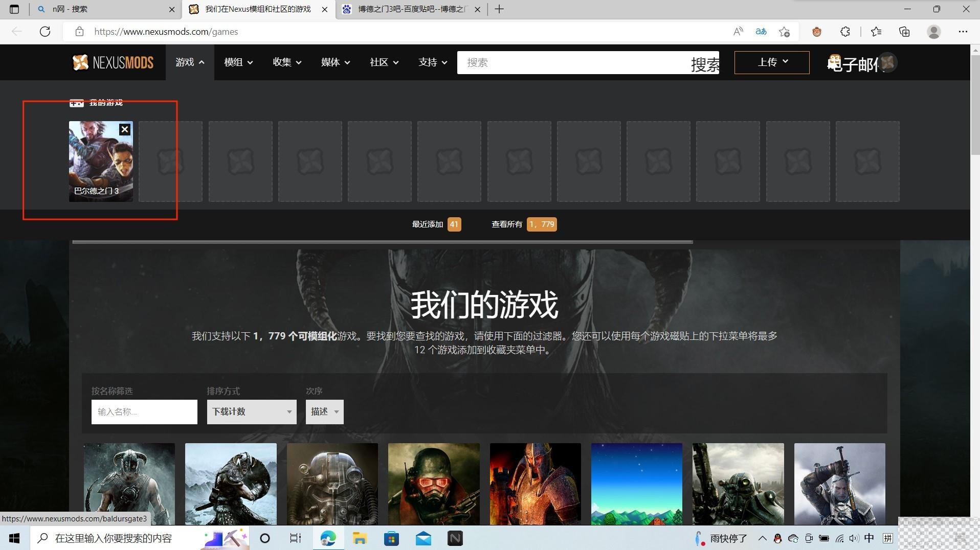Open the Windows Start menu
The image size is (980, 550).
pos(14,538)
